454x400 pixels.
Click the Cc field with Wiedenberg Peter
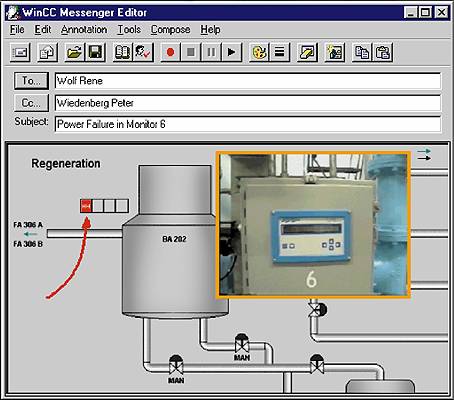click(248, 103)
